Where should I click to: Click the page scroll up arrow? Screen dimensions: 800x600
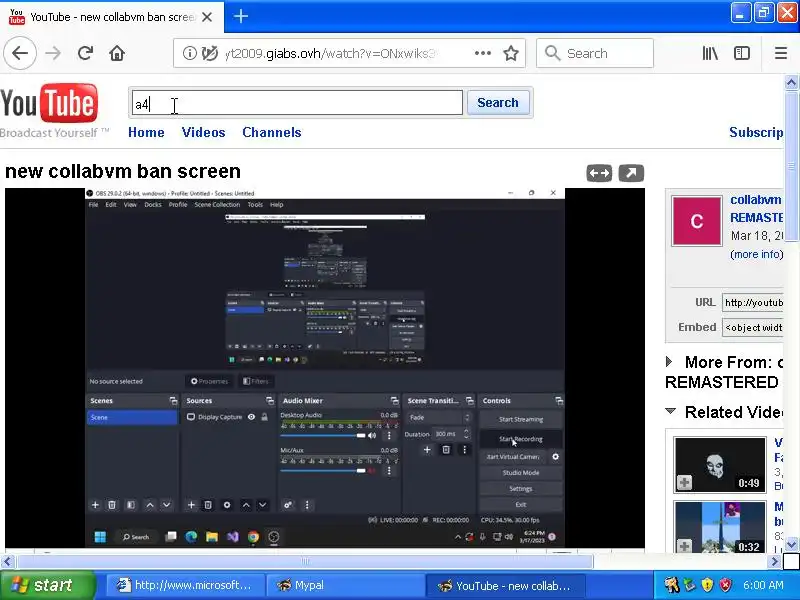[x=791, y=82]
